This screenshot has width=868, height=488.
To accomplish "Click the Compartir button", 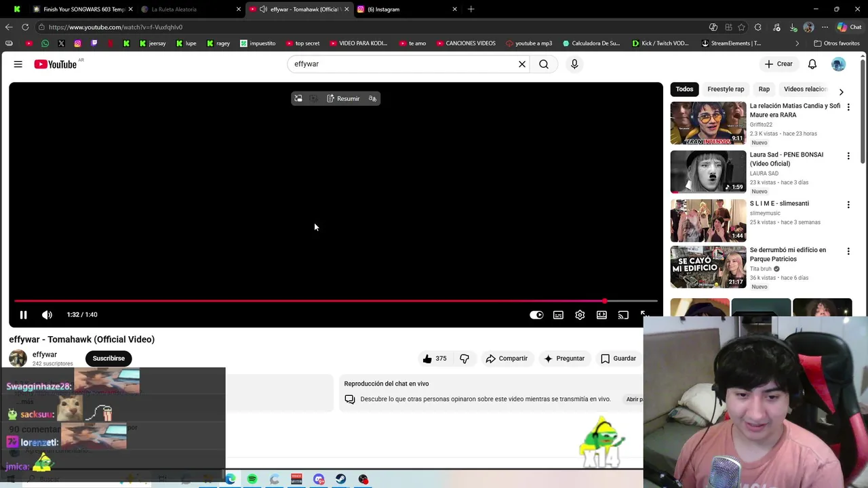I will tap(507, 359).
